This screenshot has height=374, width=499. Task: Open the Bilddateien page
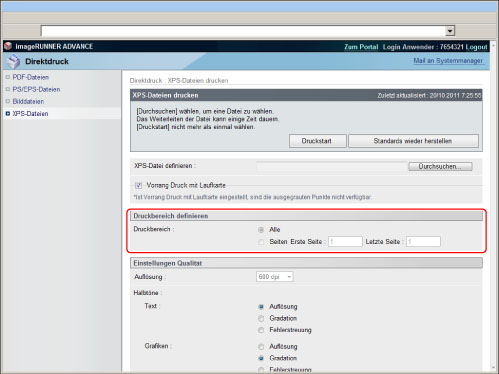(28, 101)
